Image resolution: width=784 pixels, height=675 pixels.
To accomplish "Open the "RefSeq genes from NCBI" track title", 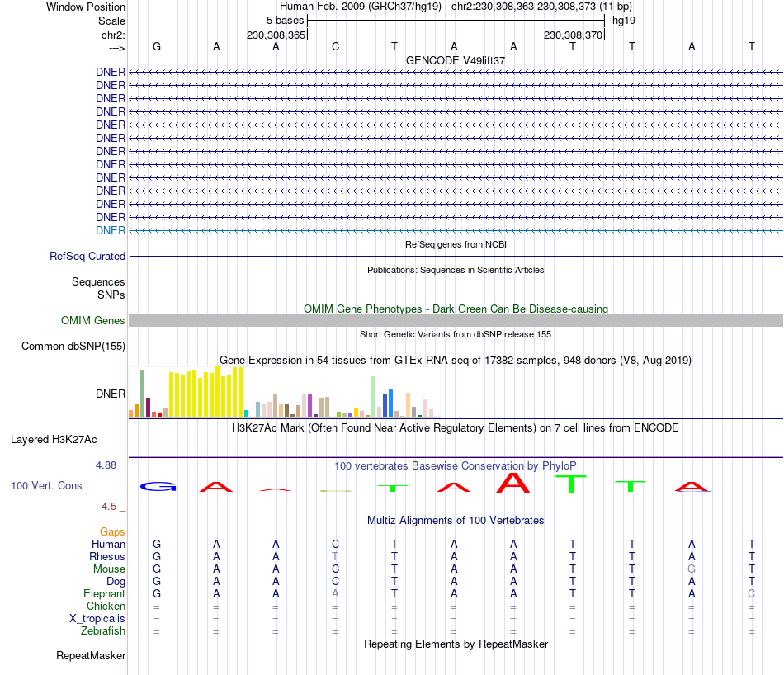I will tap(456, 244).
